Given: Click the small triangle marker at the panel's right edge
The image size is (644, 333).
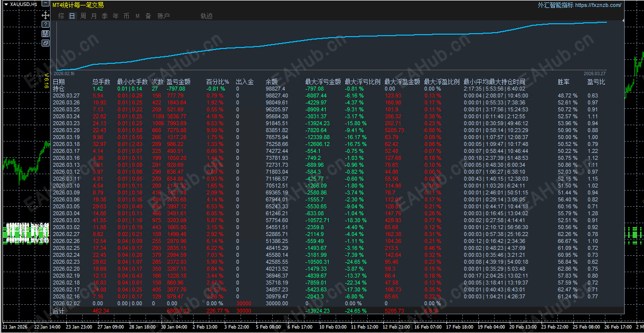Looking at the screenshot, I should point(623,20).
